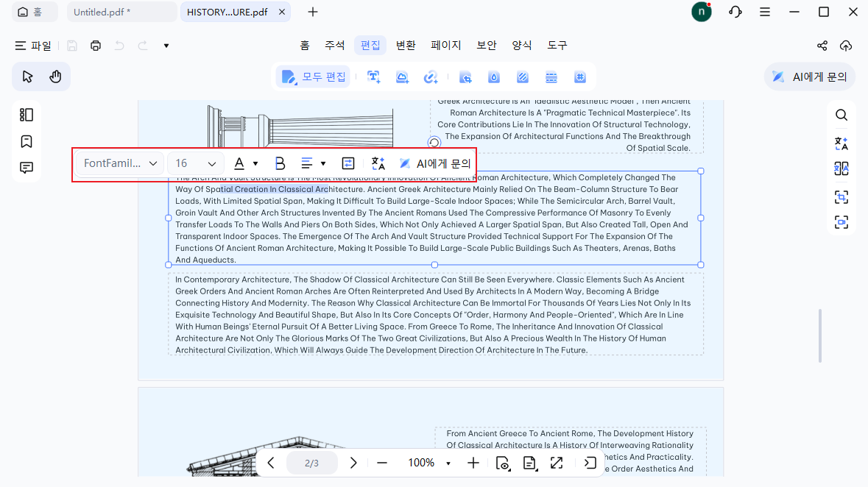
Task: Click the font color A swatch
Action: tap(239, 163)
